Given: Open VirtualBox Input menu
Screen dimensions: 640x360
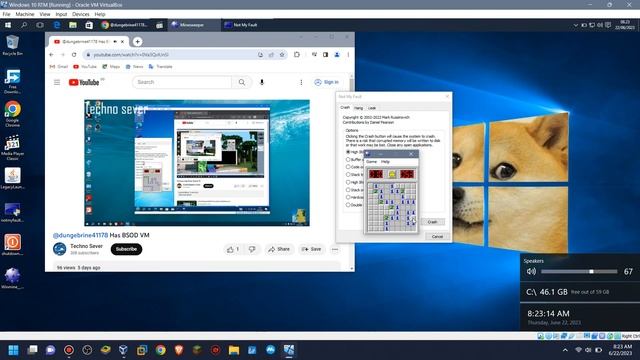Looking at the screenshot, I should coord(61,14).
